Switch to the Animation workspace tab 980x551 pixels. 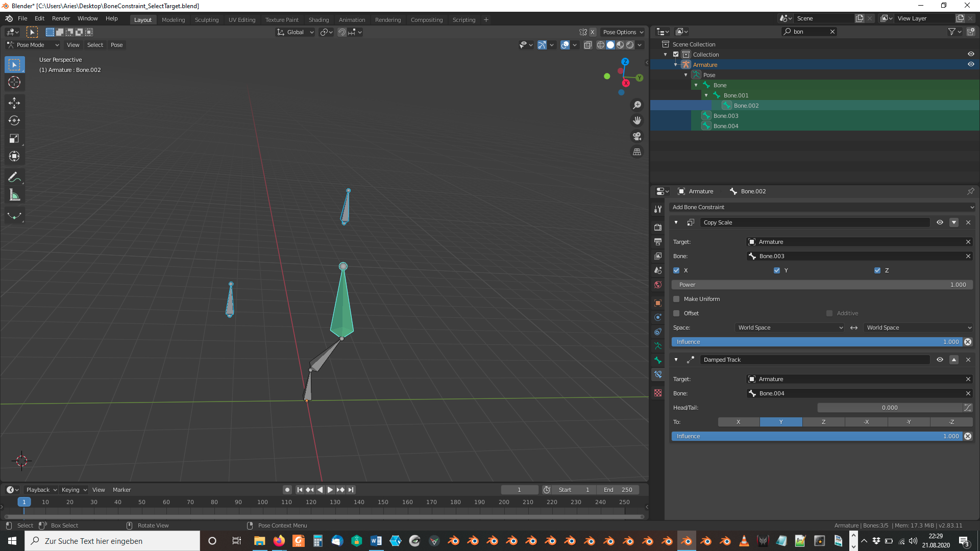point(352,20)
